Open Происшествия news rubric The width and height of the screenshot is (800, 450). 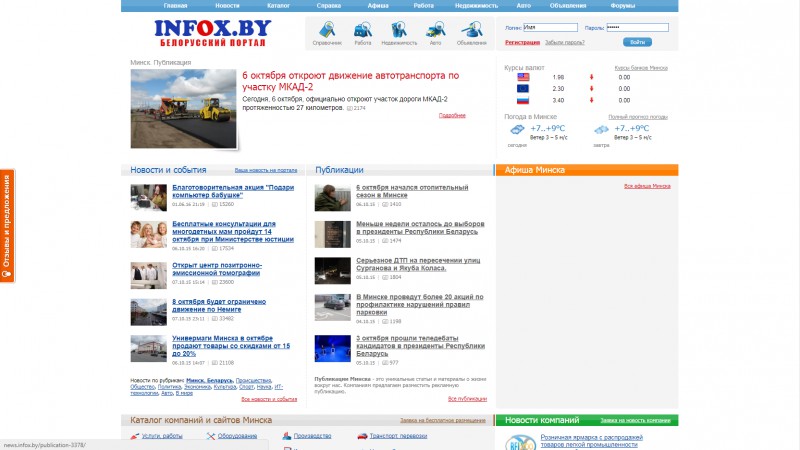(x=253, y=381)
